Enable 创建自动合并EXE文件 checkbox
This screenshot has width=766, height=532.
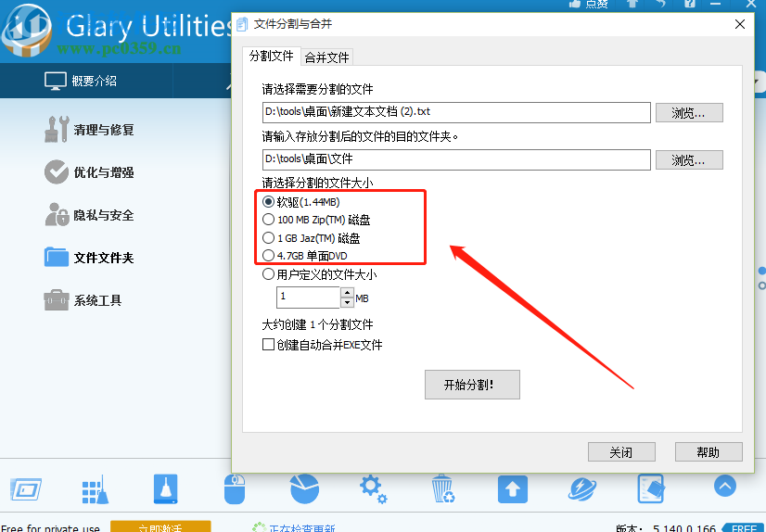pos(268,345)
